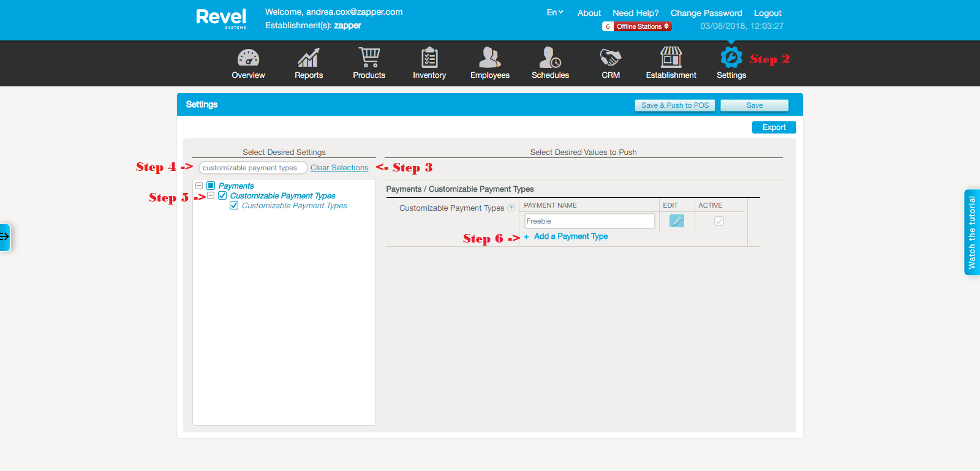
Task: Toggle the Payments parent checkbox
Action: click(211, 186)
